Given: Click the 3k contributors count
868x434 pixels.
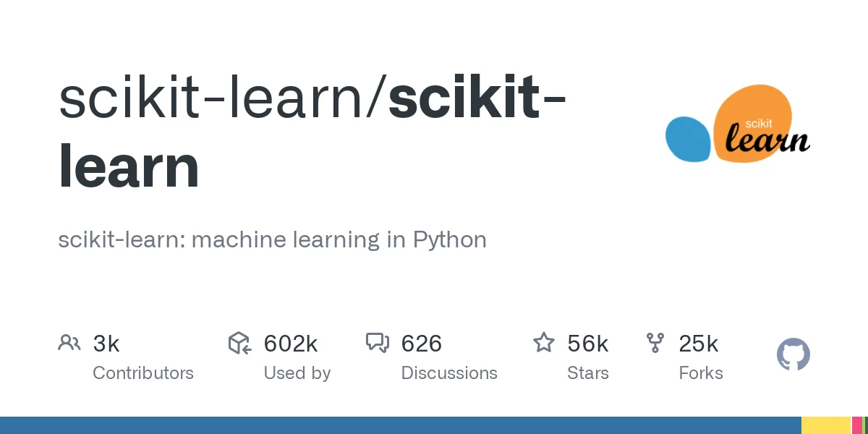Looking at the screenshot, I should pyautogui.click(x=106, y=344).
